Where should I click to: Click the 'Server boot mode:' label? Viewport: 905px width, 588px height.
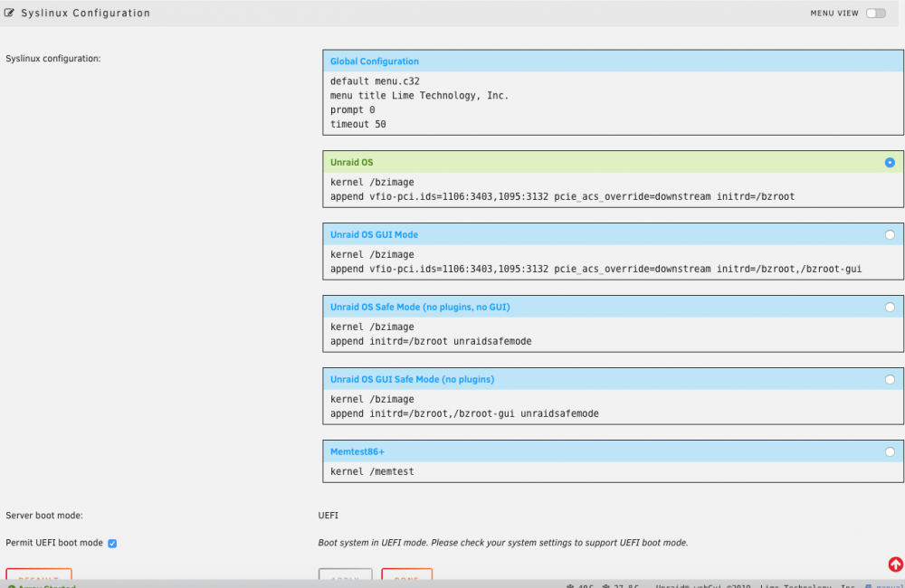click(44, 516)
